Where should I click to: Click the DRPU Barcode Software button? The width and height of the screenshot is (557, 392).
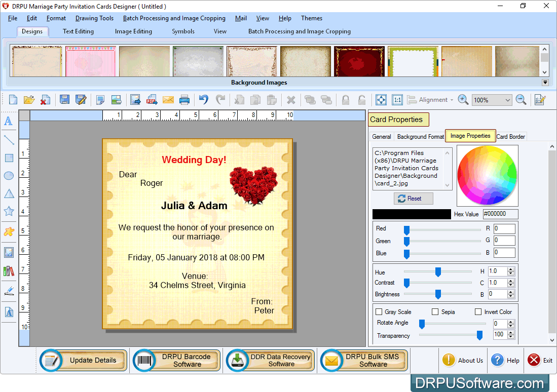click(x=177, y=361)
